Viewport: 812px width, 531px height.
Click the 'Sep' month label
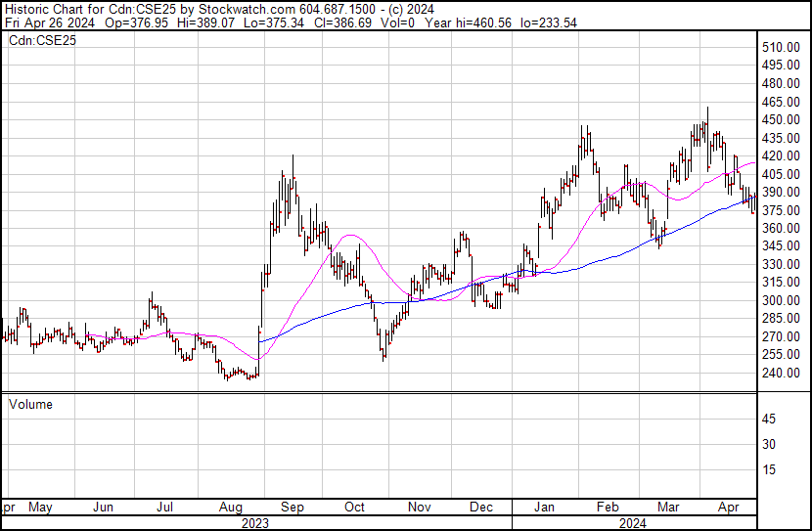click(293, 508)
